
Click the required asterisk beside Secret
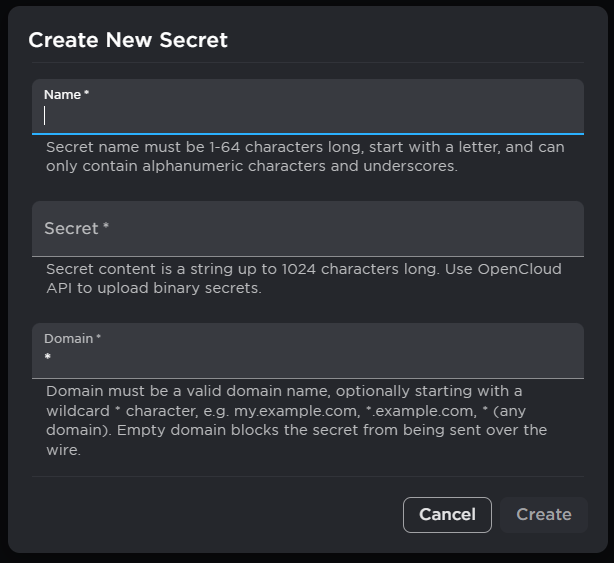click(106, 228)
